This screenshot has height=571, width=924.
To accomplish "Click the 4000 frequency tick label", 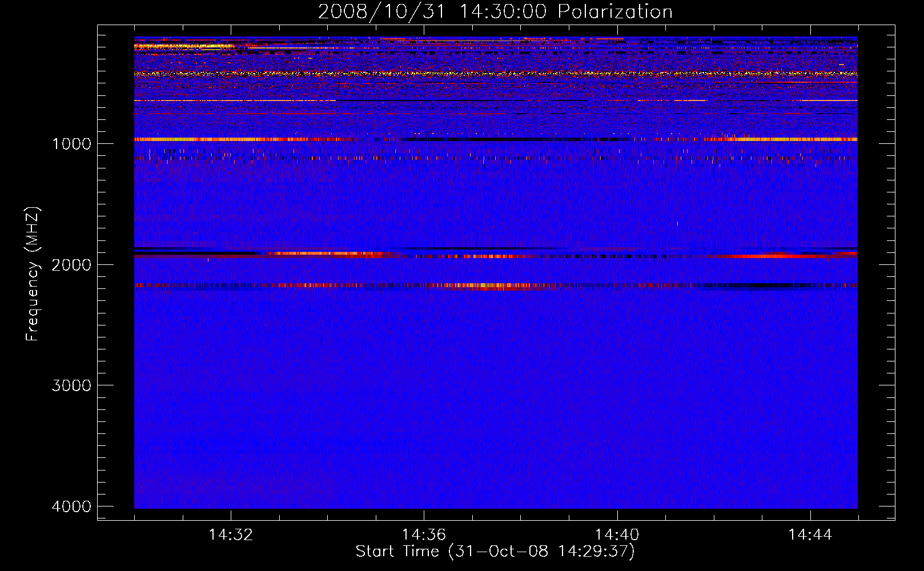I will click(71, 506).
